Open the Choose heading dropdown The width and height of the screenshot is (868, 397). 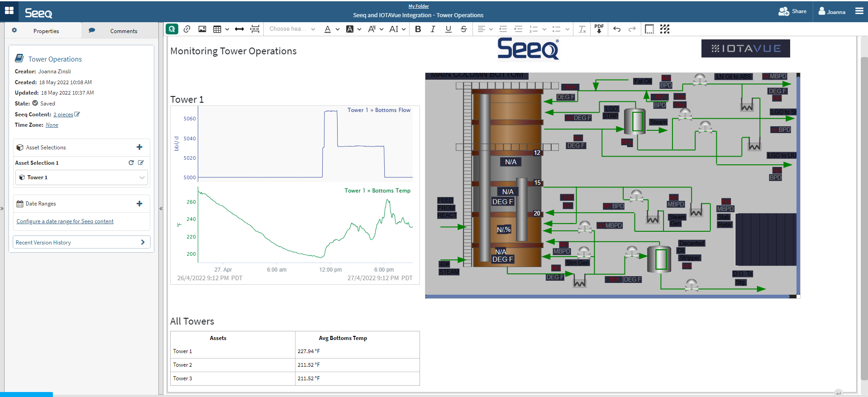click(292, 29)
